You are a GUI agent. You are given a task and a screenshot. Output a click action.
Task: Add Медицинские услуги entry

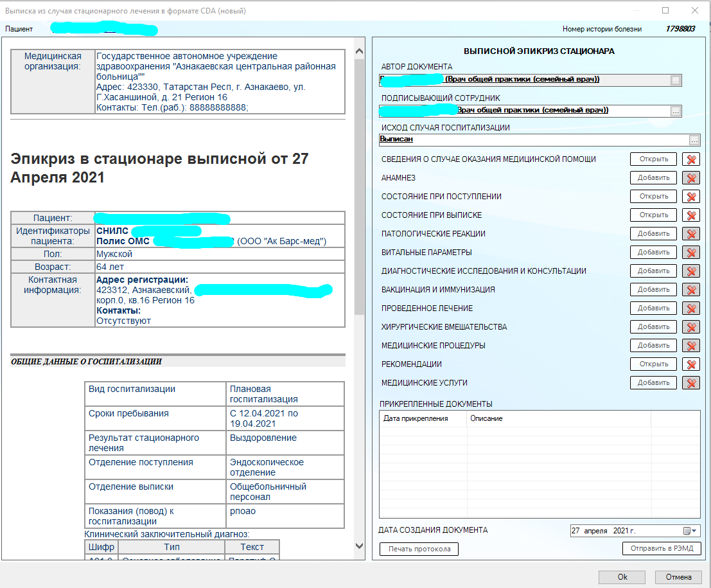click(x=653, y=382)
